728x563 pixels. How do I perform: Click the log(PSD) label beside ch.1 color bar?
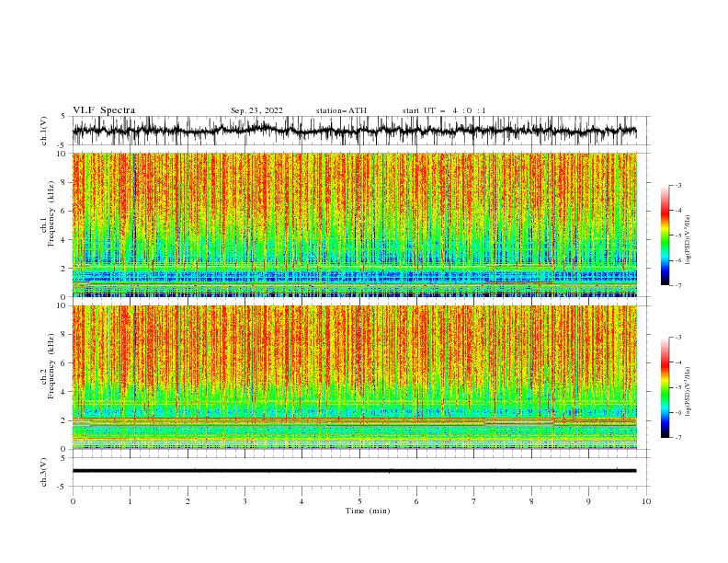688,240
